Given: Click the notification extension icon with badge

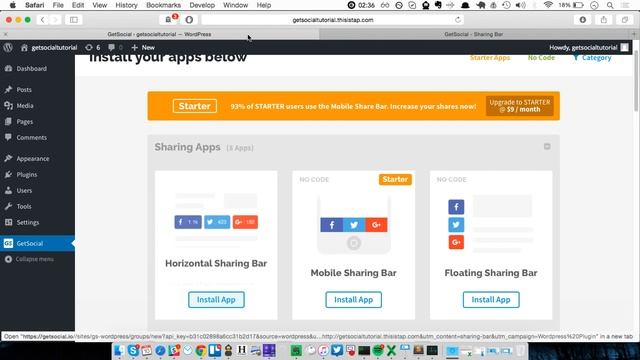Looking at the screenshot, I should click(x=170, y=19).
